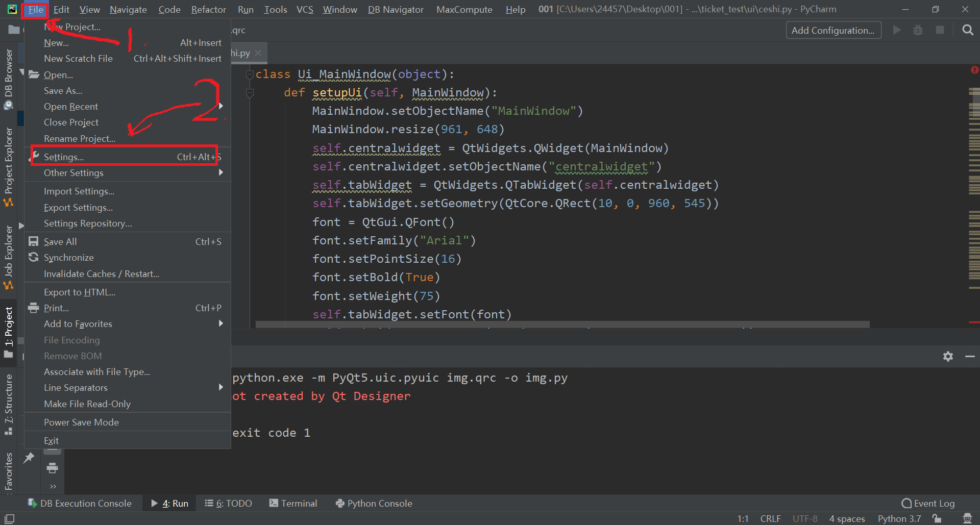This screenshot has height=525, width=980.
Task: Click the red error indicator icon
Action: click(974, 70)
